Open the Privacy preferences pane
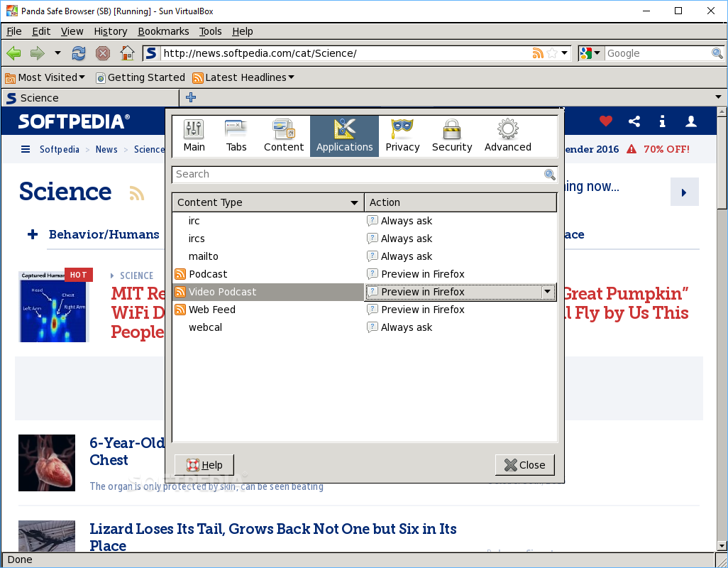The height and width of the screenshot is (568, 728). click(x=402, y=136)
